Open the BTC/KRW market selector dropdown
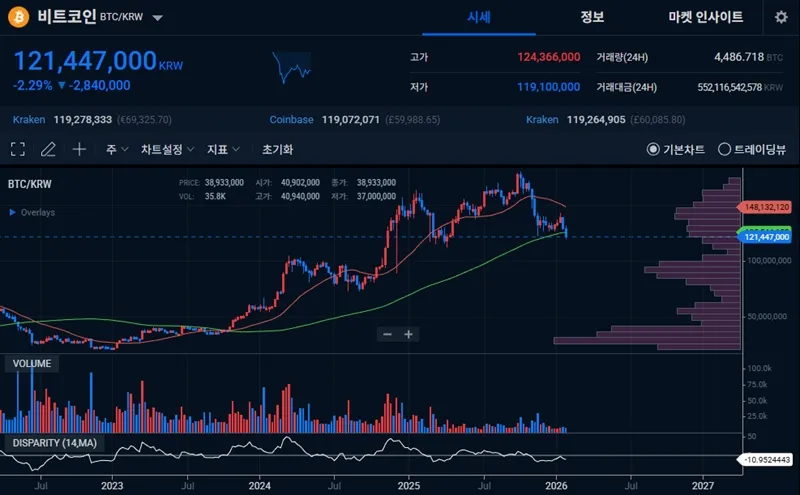This screenshot has height=495, width=800. pos(158,18)
